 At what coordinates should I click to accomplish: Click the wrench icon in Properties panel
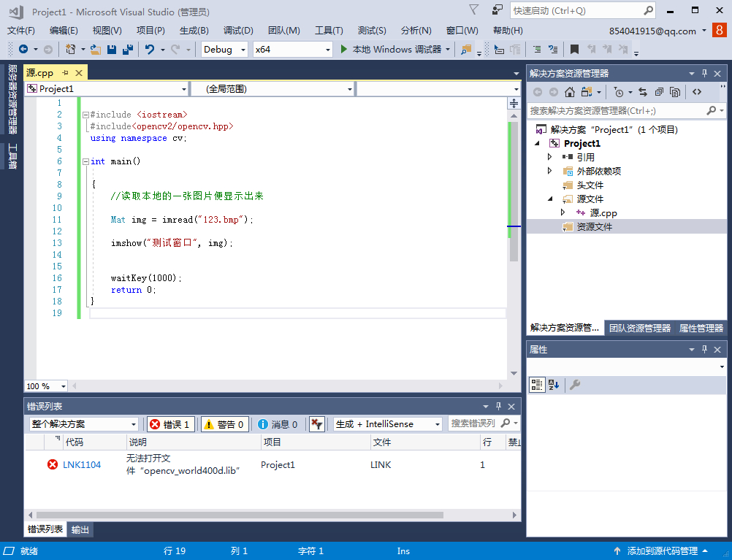pyautogui.click(x=575, y=385)
